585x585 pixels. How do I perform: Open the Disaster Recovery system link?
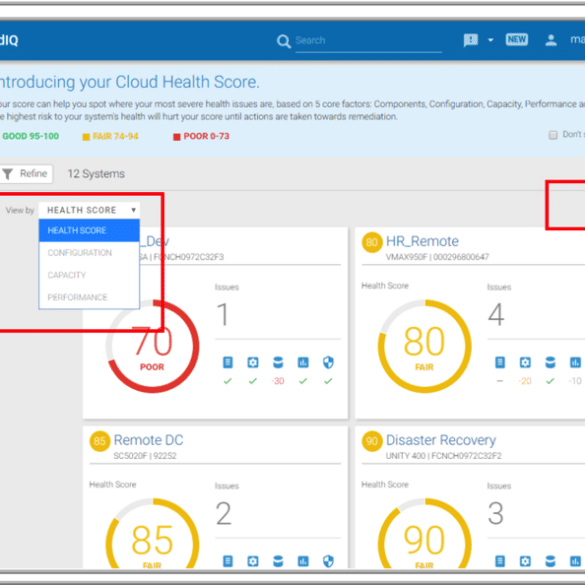coord(441,440)
